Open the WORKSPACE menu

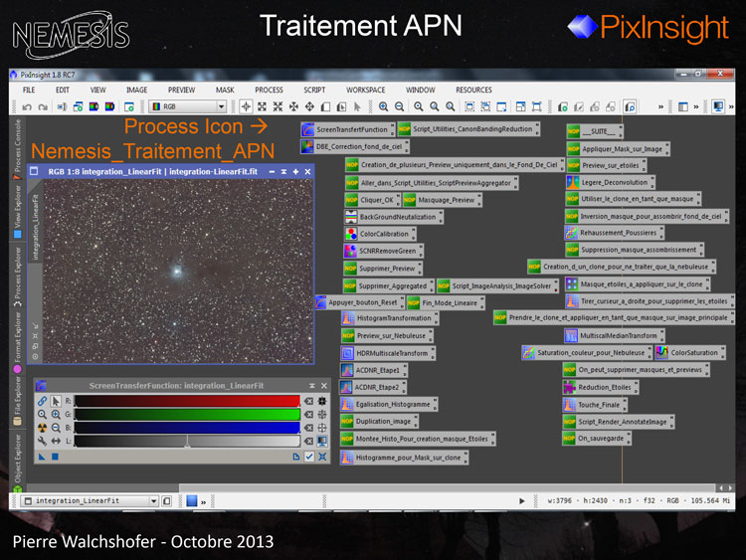click(x=365, y=90)
